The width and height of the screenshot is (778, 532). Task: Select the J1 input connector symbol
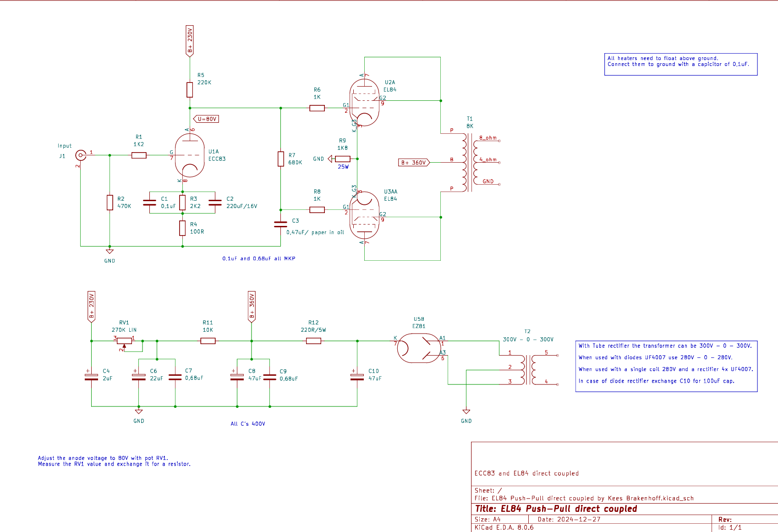(81, 155)
